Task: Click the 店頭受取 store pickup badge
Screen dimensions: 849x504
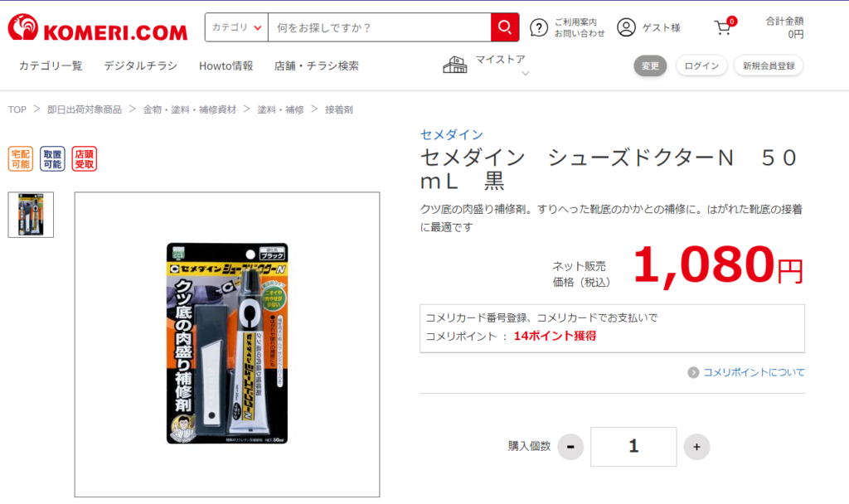Action: [x=85, y=158]
